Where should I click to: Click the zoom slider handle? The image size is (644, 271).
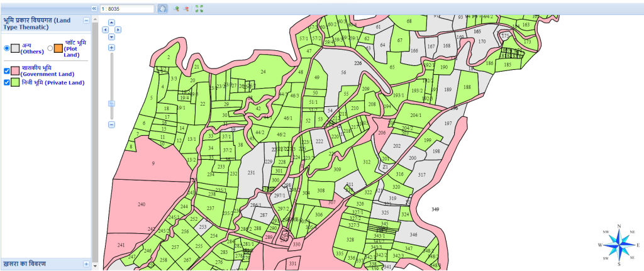click(111, 103)
